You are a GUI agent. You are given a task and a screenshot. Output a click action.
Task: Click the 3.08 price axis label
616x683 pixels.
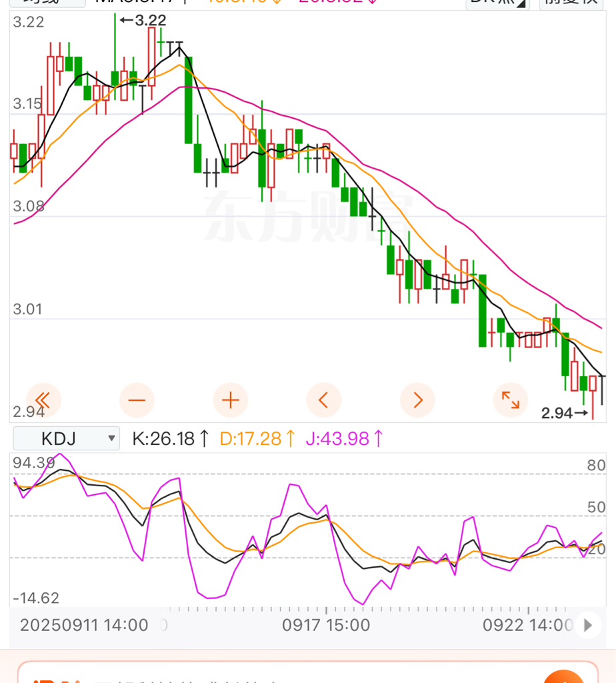(29, 206)
